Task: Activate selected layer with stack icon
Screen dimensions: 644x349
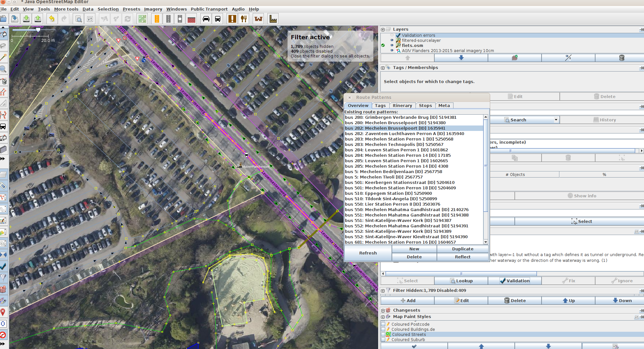Action: 514,58
